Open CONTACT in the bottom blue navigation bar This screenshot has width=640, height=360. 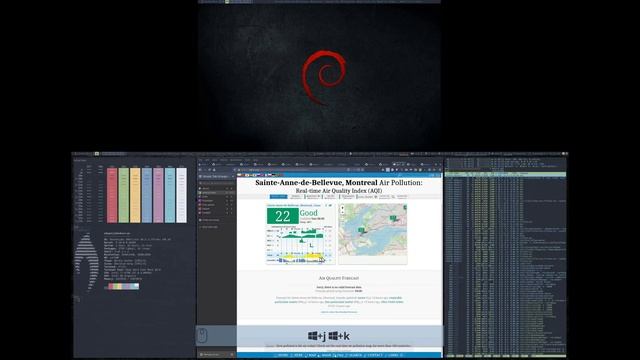coord(374,355)
